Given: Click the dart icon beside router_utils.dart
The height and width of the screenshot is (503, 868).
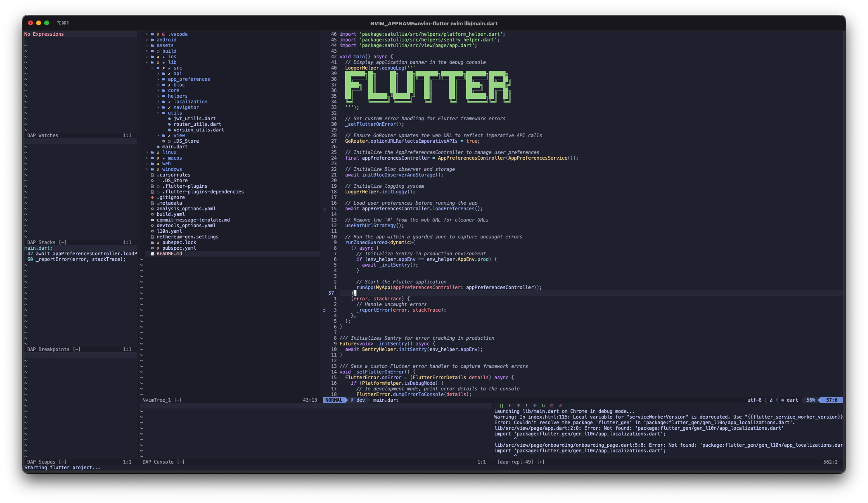Looking at the screenshot, I should [x=169, y=124].
